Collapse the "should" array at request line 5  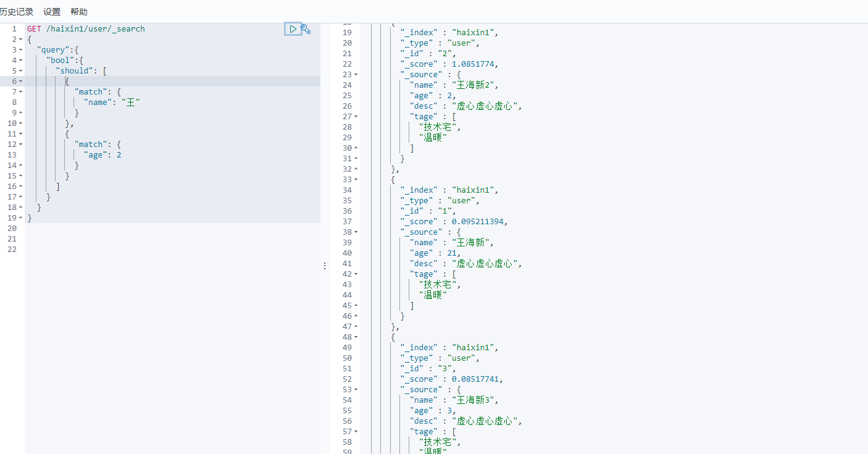pyautogui.click(x=21, y=71)
